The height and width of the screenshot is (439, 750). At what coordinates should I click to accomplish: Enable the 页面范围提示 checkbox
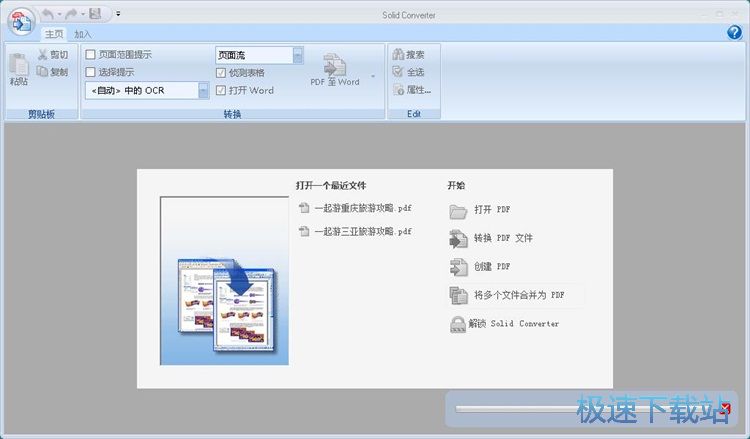coord(90,55)
